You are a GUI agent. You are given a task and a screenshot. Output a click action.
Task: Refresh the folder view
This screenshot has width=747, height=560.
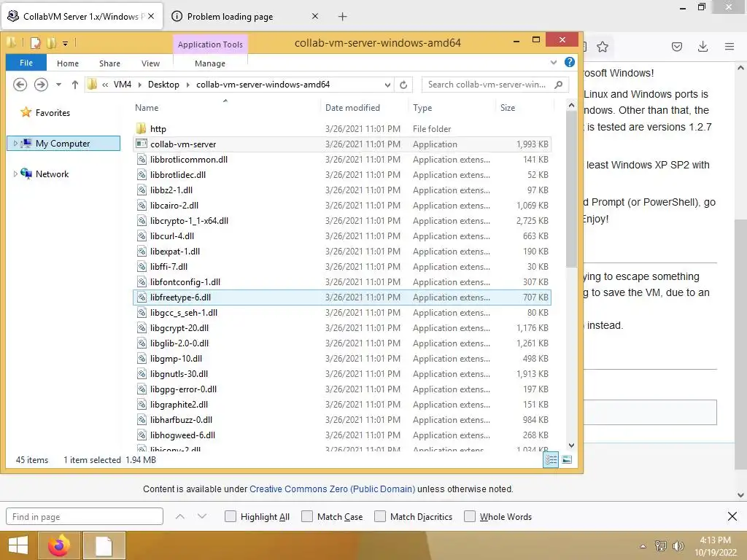pos(403,85)
